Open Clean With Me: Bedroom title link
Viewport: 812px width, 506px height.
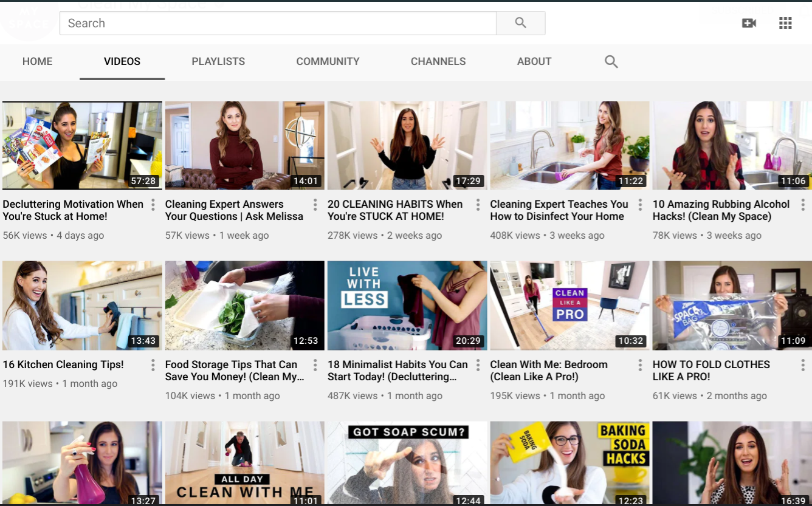click(549, 371)
